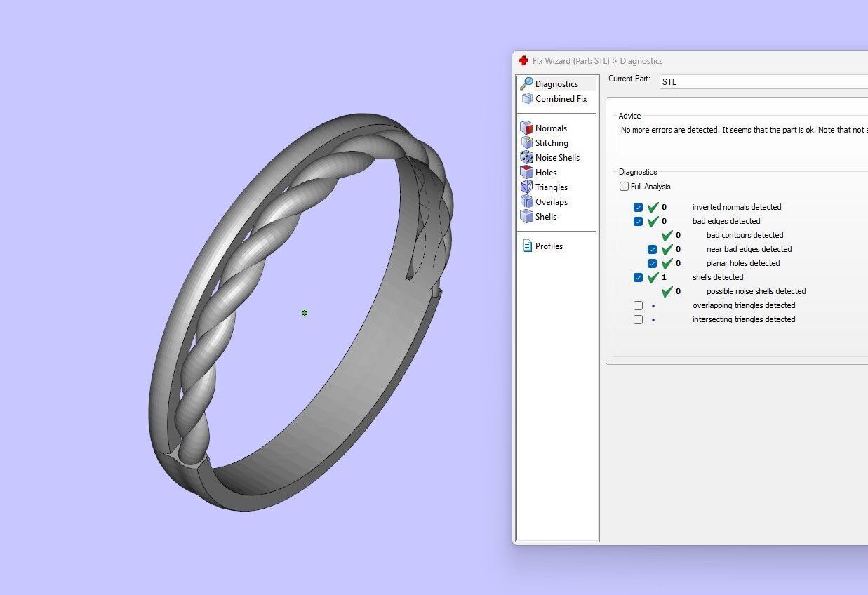Viewport: 868px width, 595px height.
Task: Enable overlapping triangles detected checkbox
Action: tap(638, 305)
